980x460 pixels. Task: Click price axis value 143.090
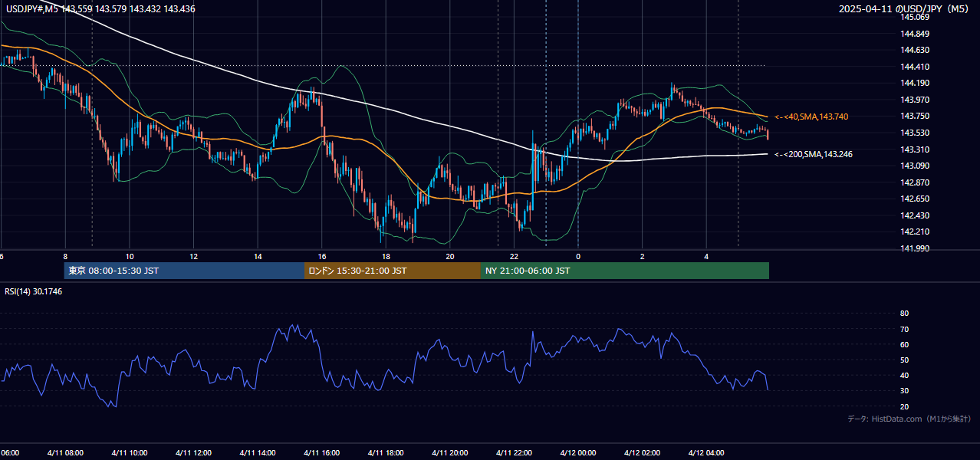click(914, 166)
